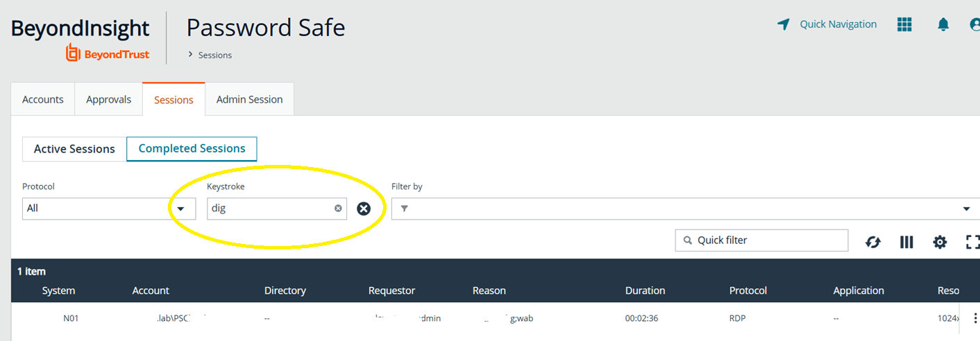The height and width of the screenshot is (341, 980).
Task: Expand the Filter by dropdown arrow
Action: pyautogui.click(x=966, y=209)
